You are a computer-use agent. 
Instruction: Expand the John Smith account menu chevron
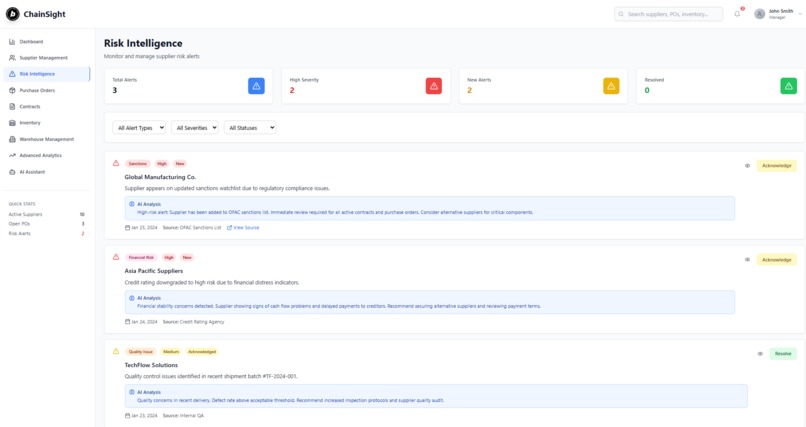pyautogui.click(x=800, y=14)
